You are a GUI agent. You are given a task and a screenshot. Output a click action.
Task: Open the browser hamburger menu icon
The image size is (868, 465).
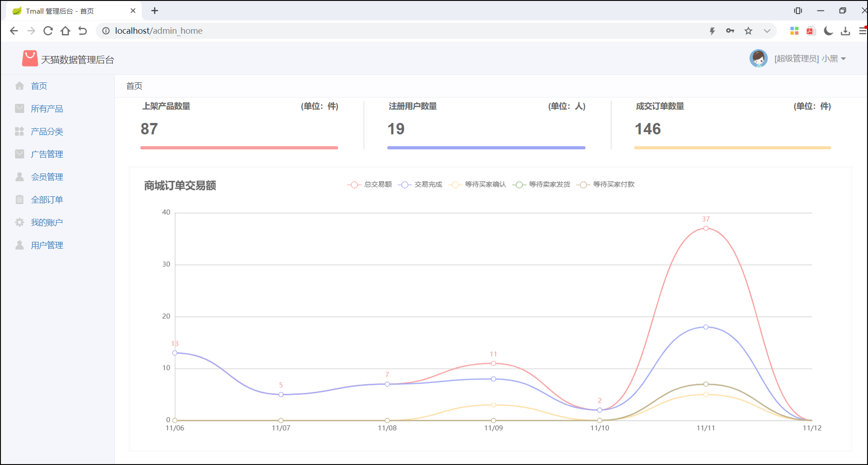[863, 31]
